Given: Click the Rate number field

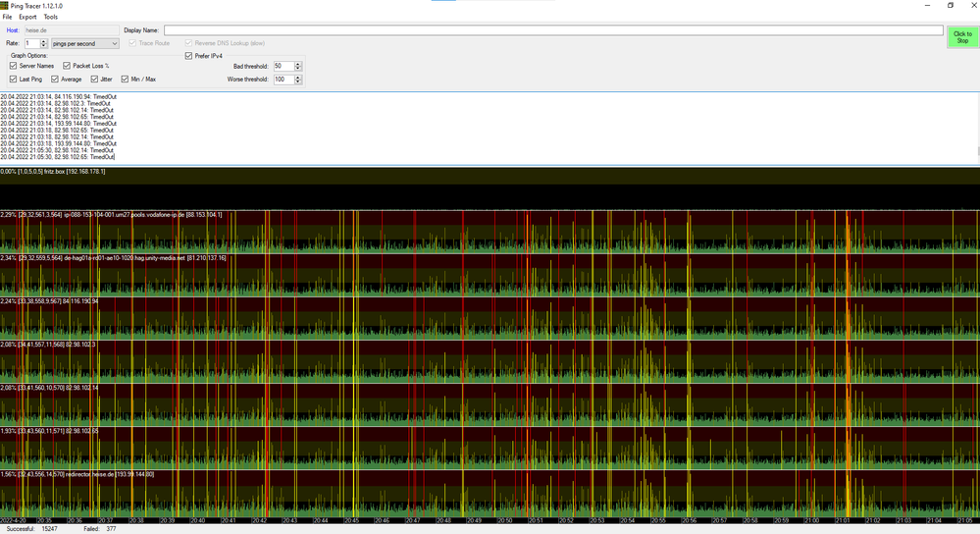Looking at the screenshot, I should (32, 44).
